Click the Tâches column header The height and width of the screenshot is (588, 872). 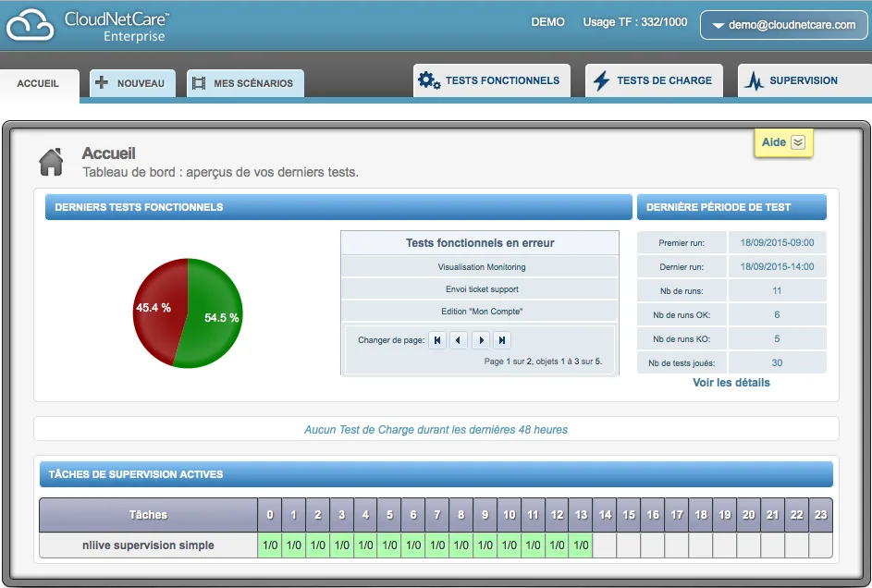coord(148,515)
